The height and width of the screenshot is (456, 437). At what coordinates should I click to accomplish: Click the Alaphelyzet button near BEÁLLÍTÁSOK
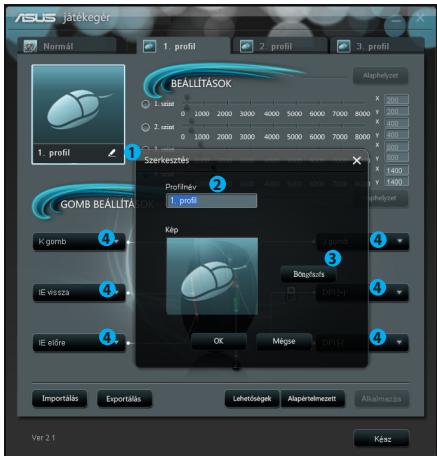[x=380, y=76]
